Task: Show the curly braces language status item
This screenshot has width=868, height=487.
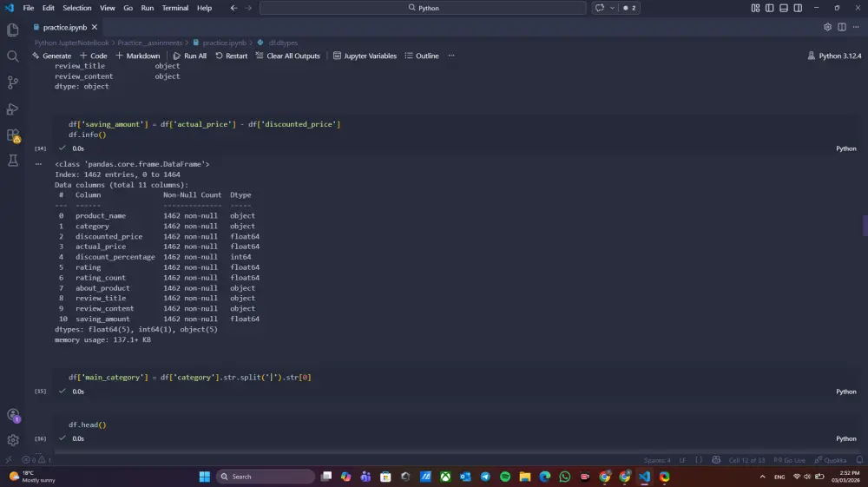Action: [699, 460]
